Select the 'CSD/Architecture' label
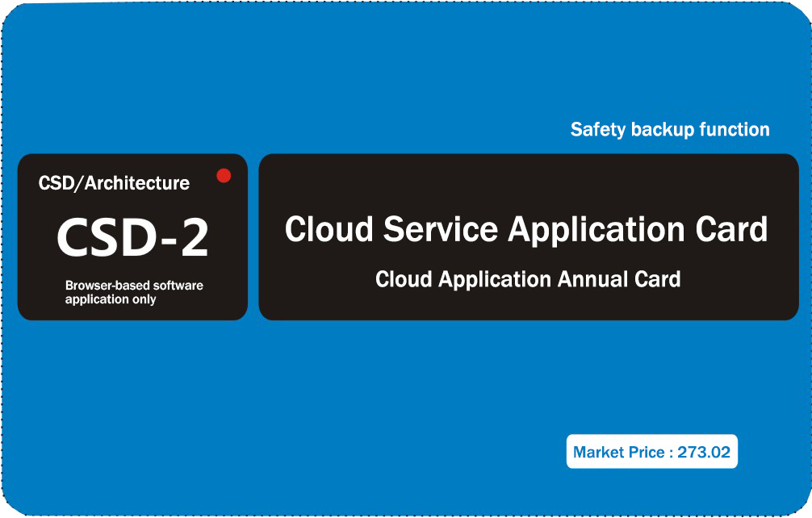The image size is (812, 518). (x=114, y=183)
